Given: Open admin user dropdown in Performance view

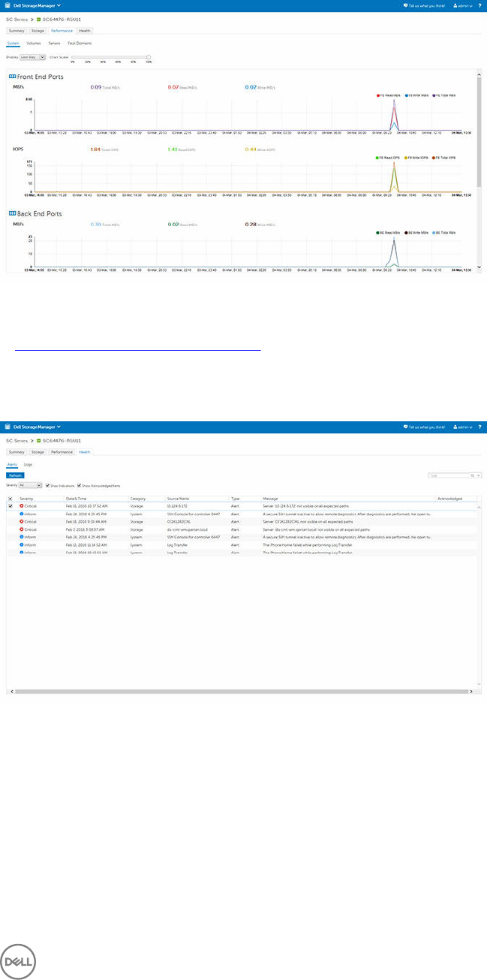Looking at the screenshot, I should click(x=464, y=5).
